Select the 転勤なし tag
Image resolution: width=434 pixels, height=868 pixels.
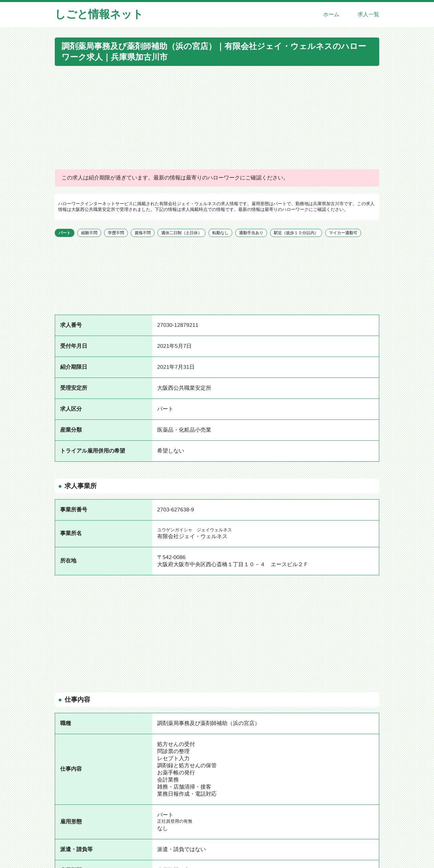(x=220, y=233)
